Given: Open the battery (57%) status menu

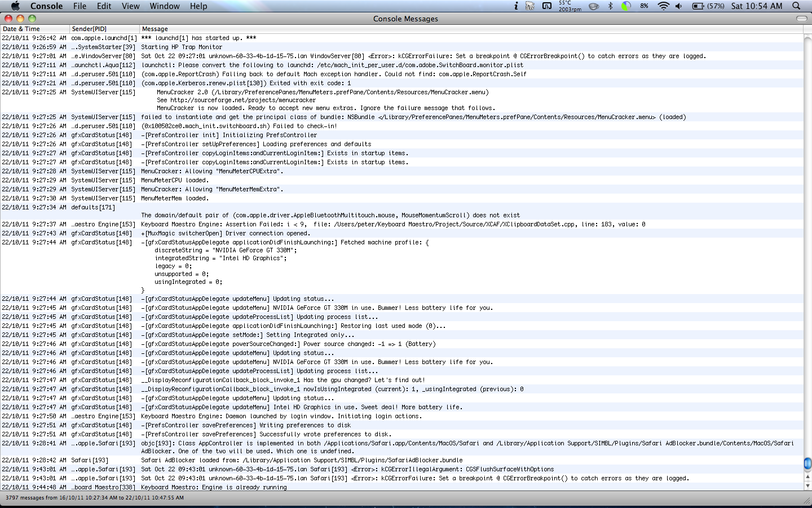Looking at the screenshot, I should tap(708, 6).
